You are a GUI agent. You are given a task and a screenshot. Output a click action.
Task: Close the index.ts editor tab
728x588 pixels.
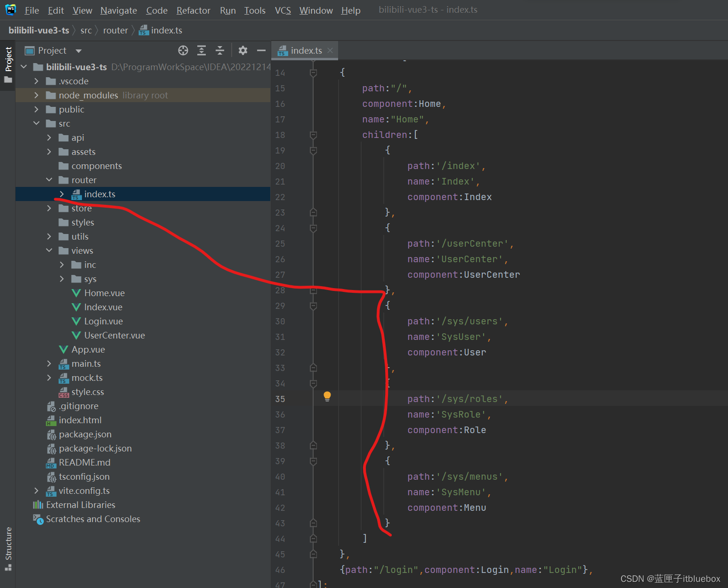(330, 50)
